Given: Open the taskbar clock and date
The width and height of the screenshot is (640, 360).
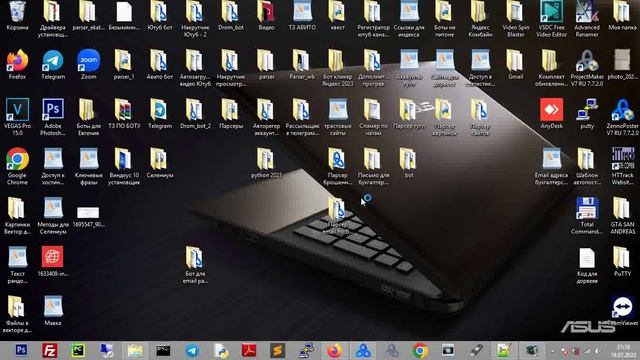Looking at the screenshot, I should (x=624, y=351).
